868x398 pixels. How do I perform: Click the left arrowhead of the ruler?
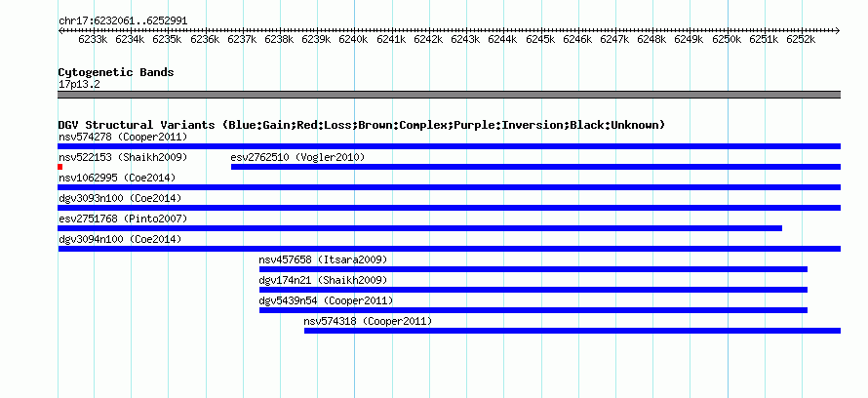pyautogui.click(x=60, y=31)
